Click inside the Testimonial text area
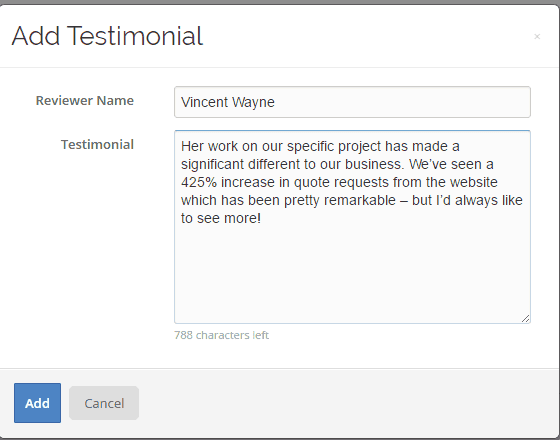The width and height of the screenshot is (560, 440). pos(352,227)
